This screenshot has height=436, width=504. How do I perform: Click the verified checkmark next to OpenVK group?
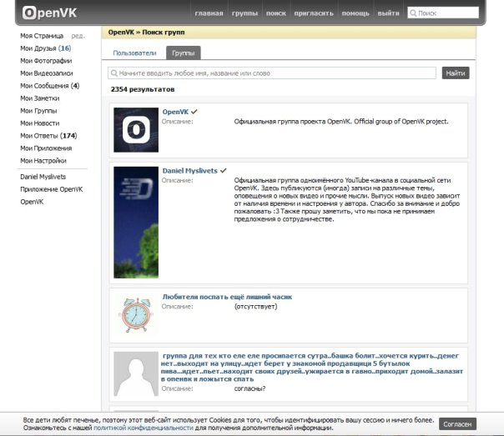[x=194, y=112]
